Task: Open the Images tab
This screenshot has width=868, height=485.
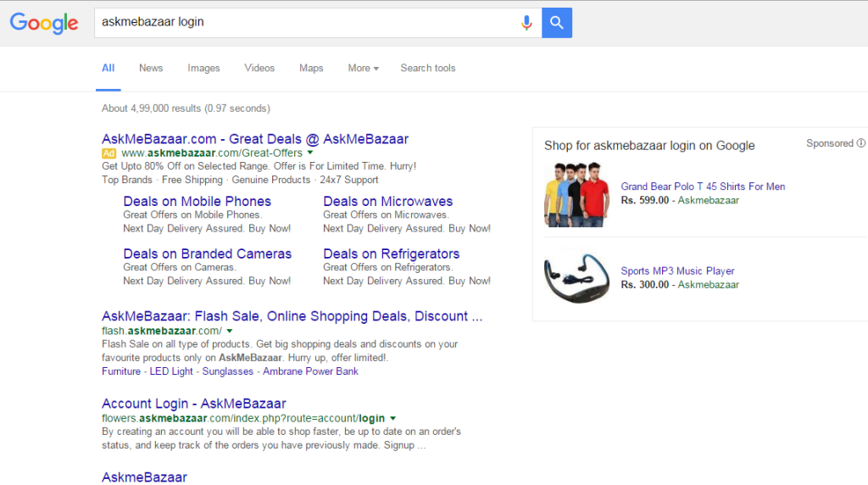Action: coord(203,68)
